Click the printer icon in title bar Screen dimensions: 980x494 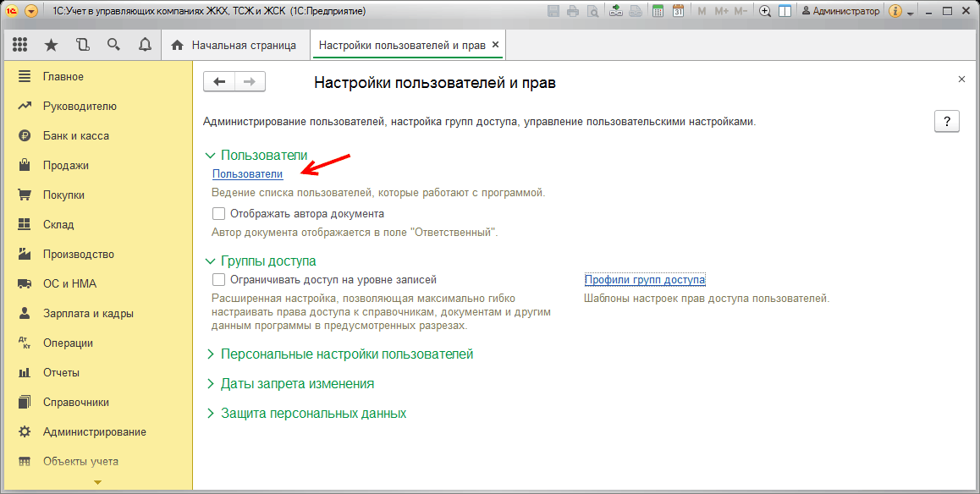tap(572, 11)
